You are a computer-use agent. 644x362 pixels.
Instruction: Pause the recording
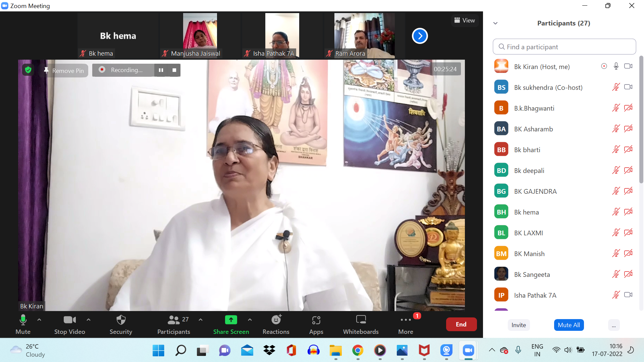pyautogui.click(x=161, y=70)
